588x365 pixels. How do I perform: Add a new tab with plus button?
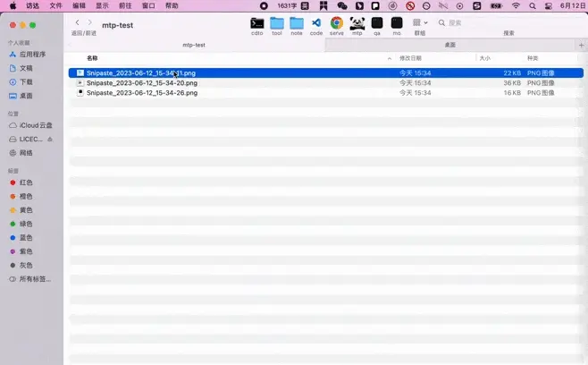pyautogui.click(x=581, y=45)
